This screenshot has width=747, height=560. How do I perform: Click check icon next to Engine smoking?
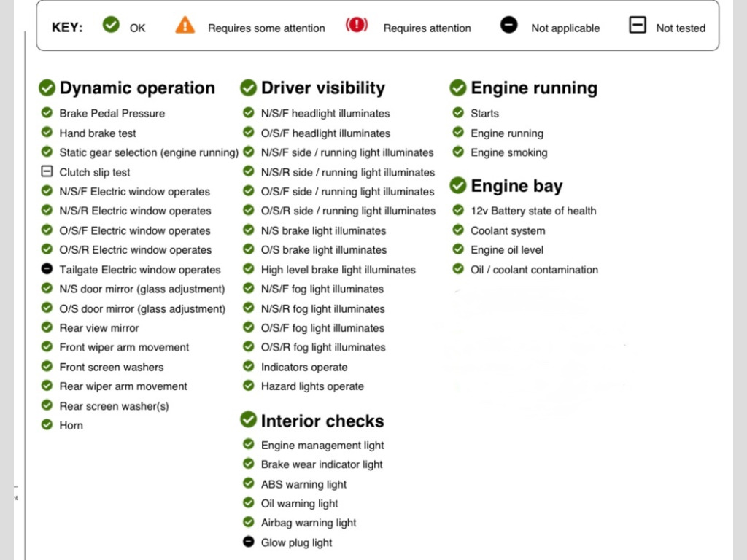[457, 152]
